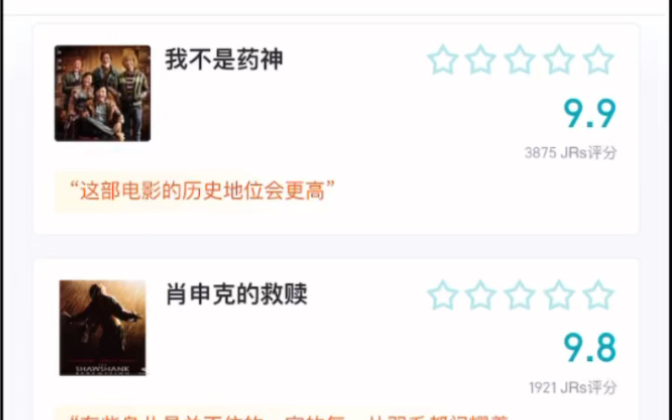Set third star for 肖申克的救赎
The height and width of the screenshot is (420, 672).
[519, 295]
